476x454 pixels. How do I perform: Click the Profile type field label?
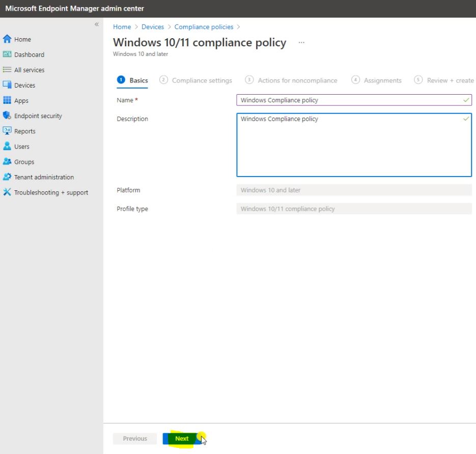132,209
